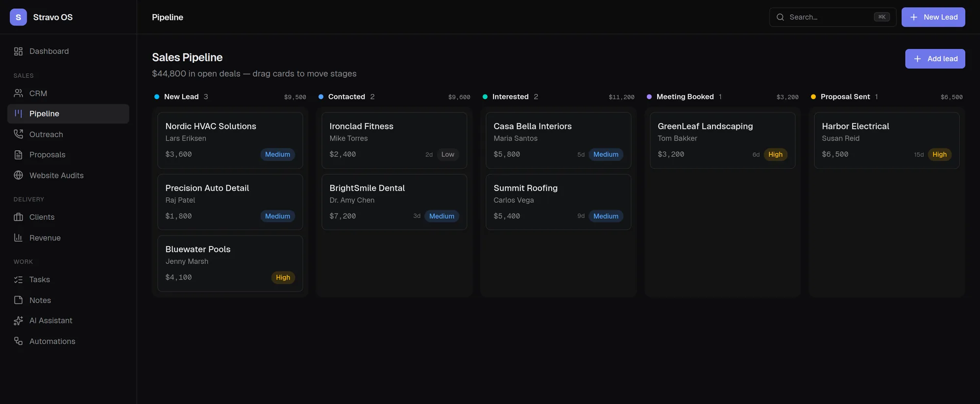The width and height of the screenshot is (980, 404).
Task: Open the Tasks page
Action: tap(68, 280)
